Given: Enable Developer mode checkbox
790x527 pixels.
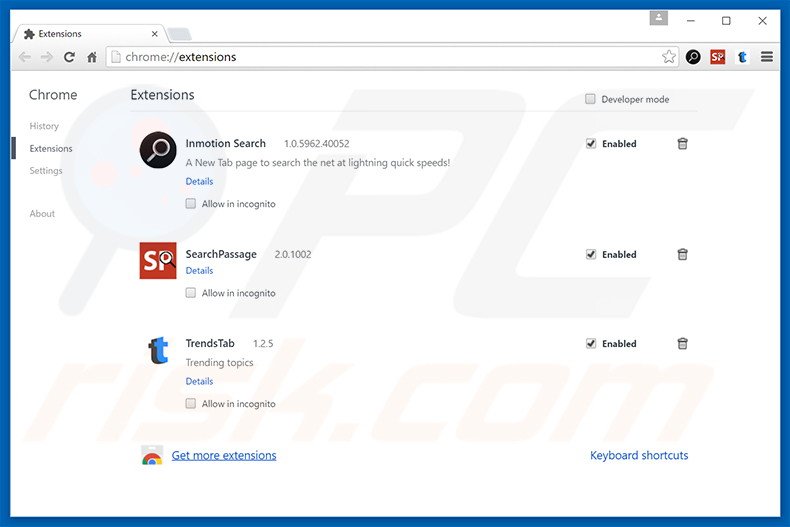Looking at the screenshot, I should (590, 99).
